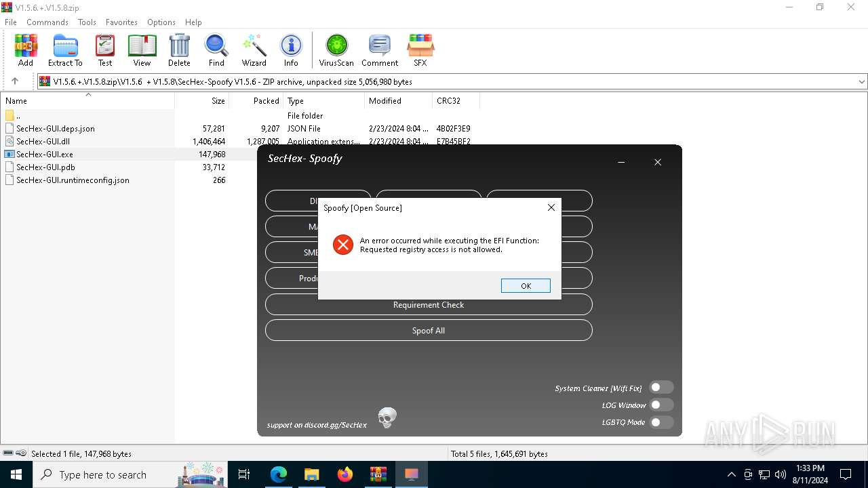Open the Options menu
Screen dimensions: 868x488
(161, 22)
